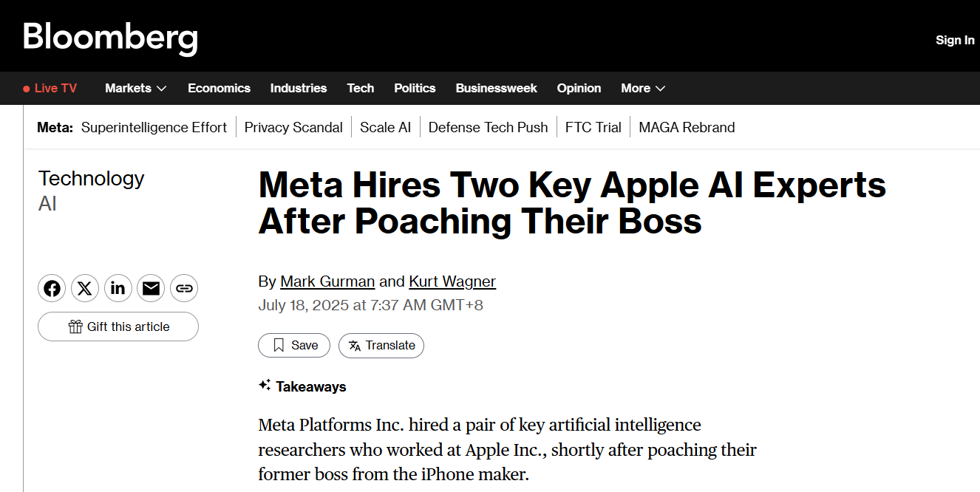Share article on LinkedIn
Image resolution: width=980 pixels, height=492 pixels.
pyautogui.click(x=118, y=288)
